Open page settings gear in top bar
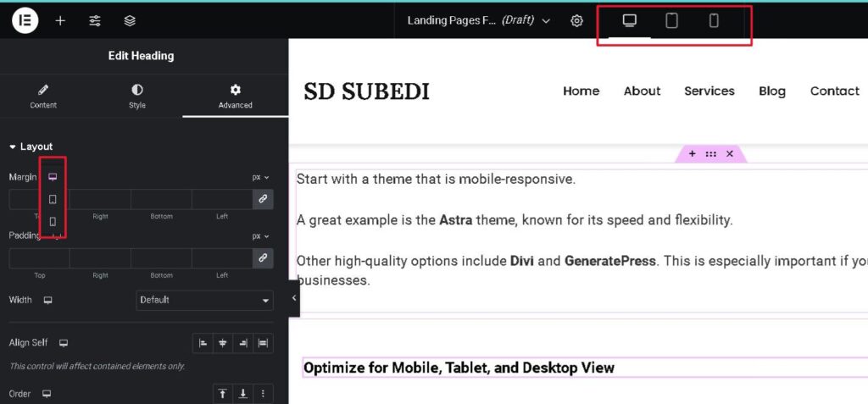 pyautogui.click(x=576, y=21)
